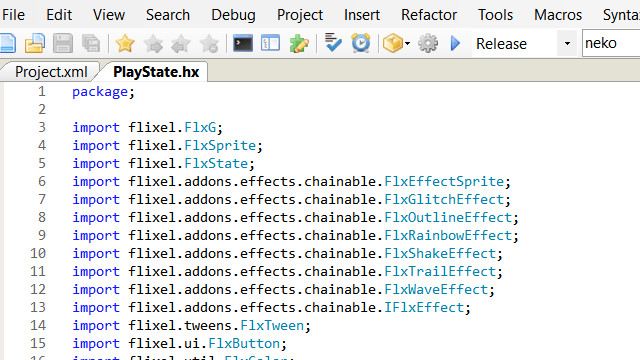Click FlxG in the line 3 import

pos(200,128)
